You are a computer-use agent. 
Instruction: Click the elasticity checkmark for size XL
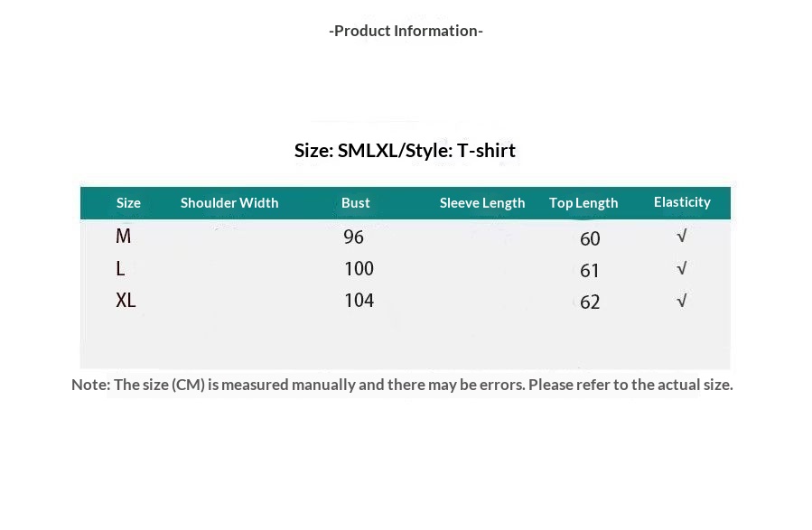pyautogui.click(x=682, y=301)
